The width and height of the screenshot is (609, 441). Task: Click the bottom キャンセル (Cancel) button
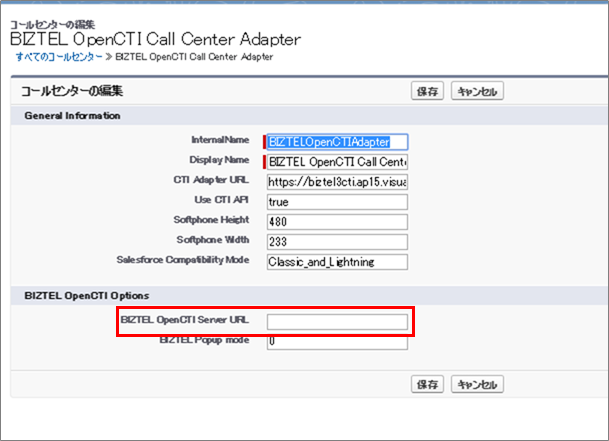(477, 384)
